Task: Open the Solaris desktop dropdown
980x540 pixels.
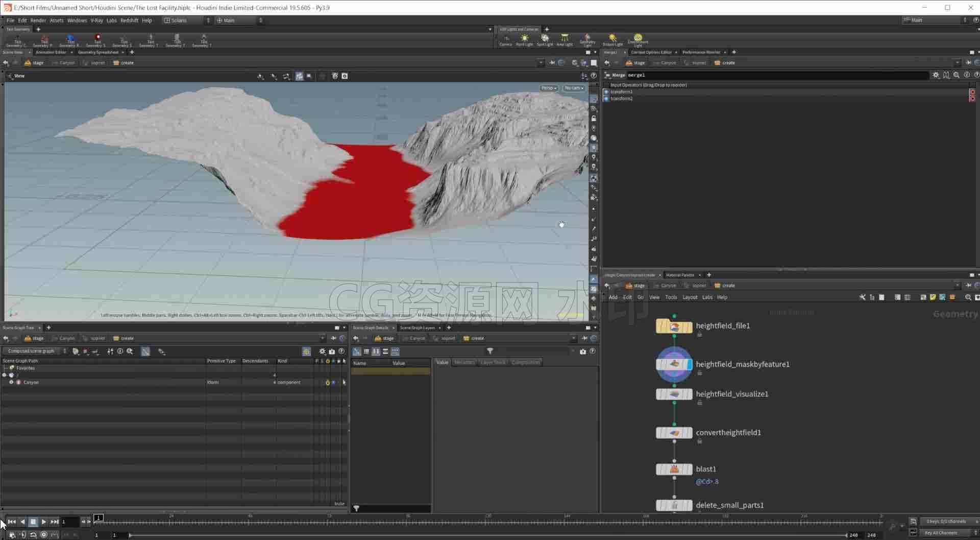Action: tap(187, 20)
